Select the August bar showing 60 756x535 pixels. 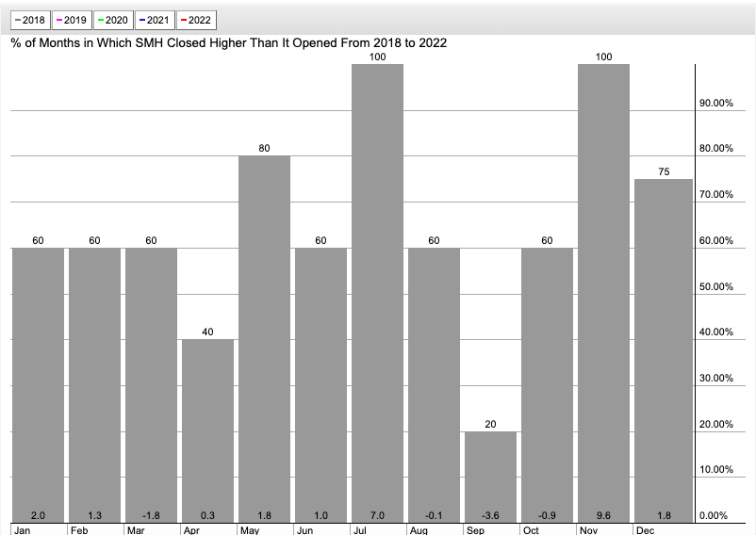coord(434,385)
